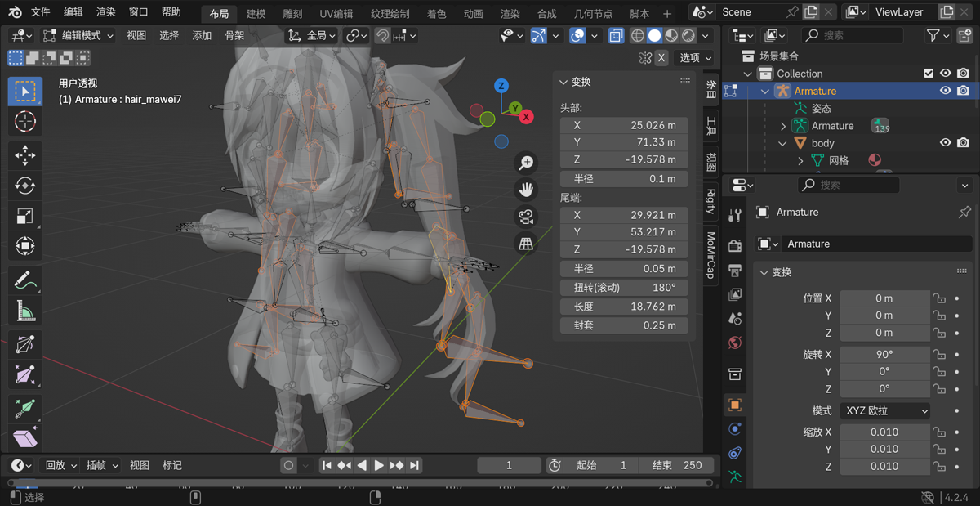Toggle X-ray display mode
980x506 pixels.
[x=616, y=36]
